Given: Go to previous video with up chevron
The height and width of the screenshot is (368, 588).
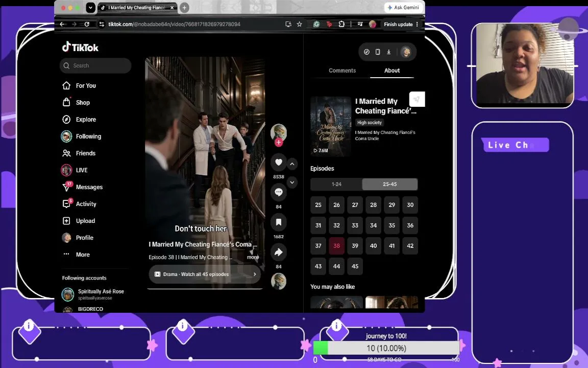Looking at the screenshot, I should 292,164.
